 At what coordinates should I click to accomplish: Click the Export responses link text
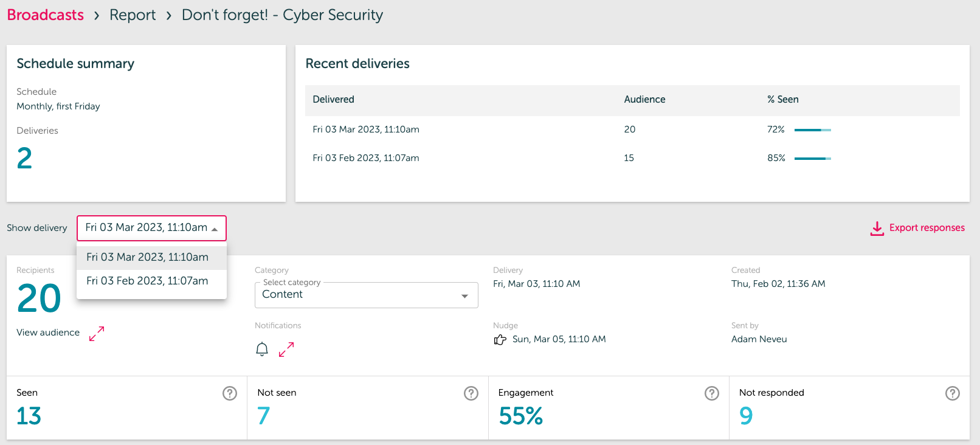coord(927,228)
